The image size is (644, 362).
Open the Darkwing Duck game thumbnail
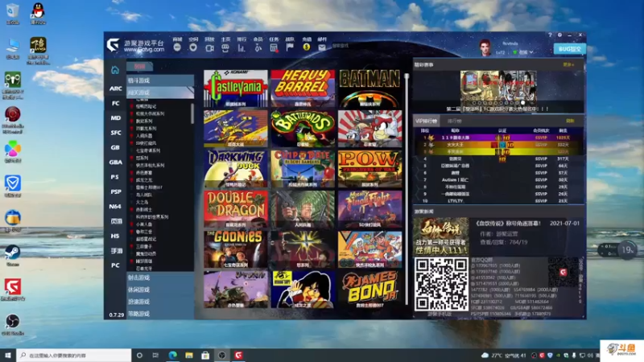click(x=235, y=169)
